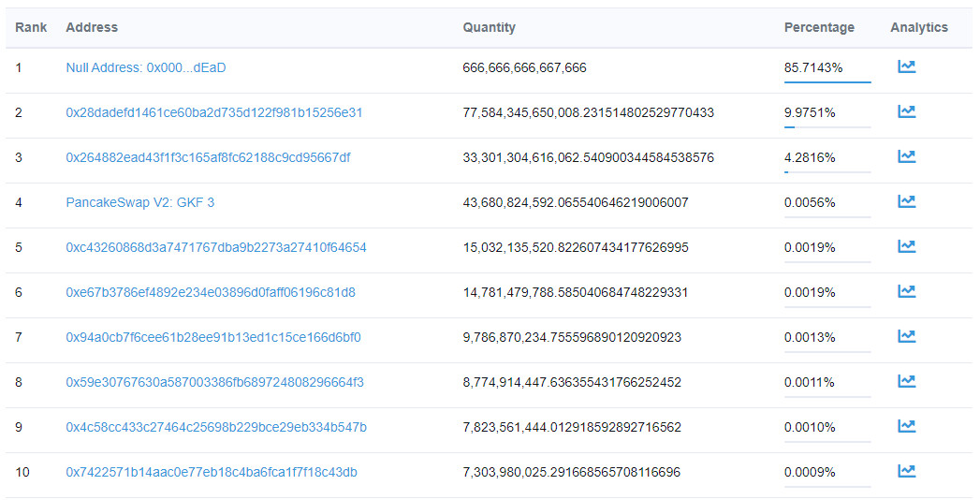Open the PancakeSwap V2: GKF 3 link

click(140, 202)
